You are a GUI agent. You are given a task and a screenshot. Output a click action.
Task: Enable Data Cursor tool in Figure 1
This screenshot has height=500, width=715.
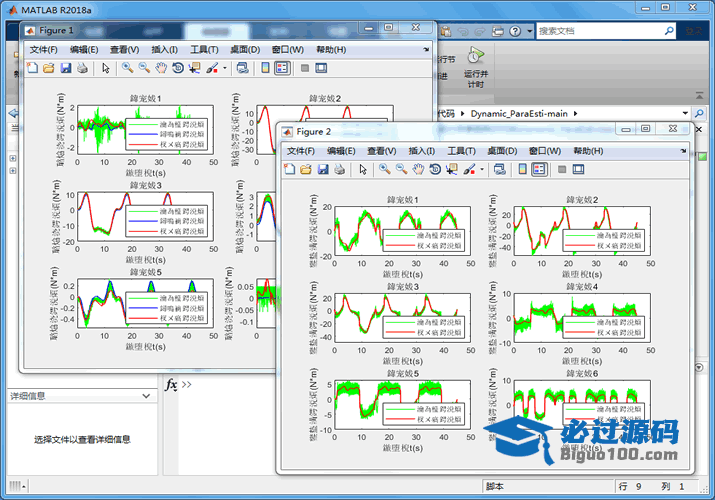[x=195, y=68]
